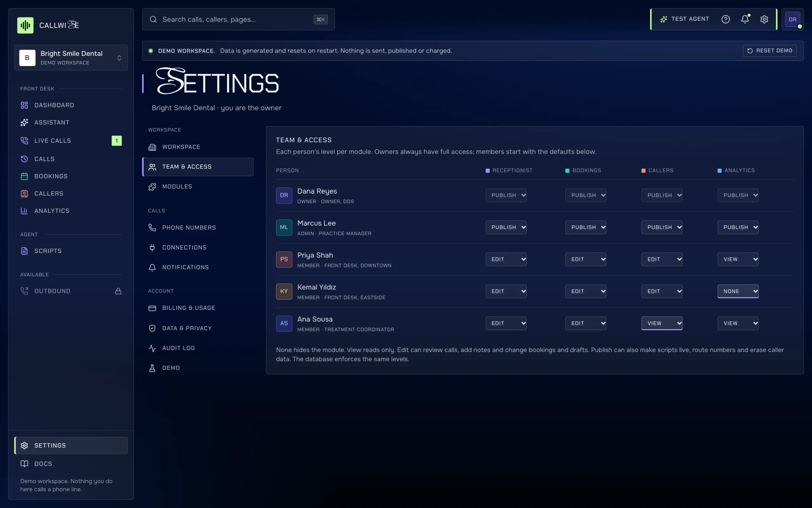
Task: Click the Connections plug icon
Action: (152, 248)
